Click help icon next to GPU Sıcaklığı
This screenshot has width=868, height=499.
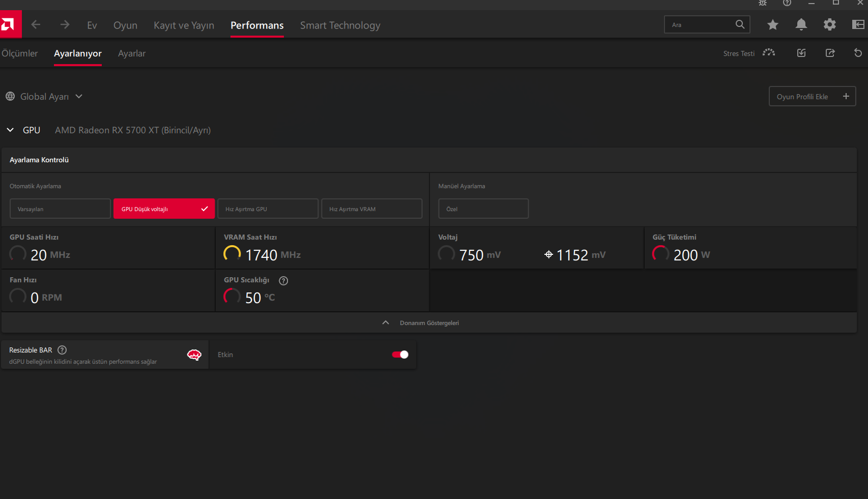click(x=283, y=281)
